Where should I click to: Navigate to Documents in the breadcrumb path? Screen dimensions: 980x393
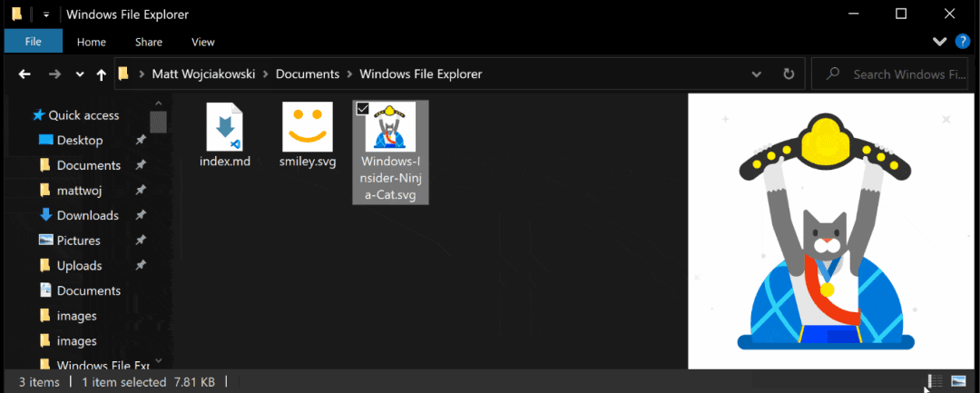[307, 74]
